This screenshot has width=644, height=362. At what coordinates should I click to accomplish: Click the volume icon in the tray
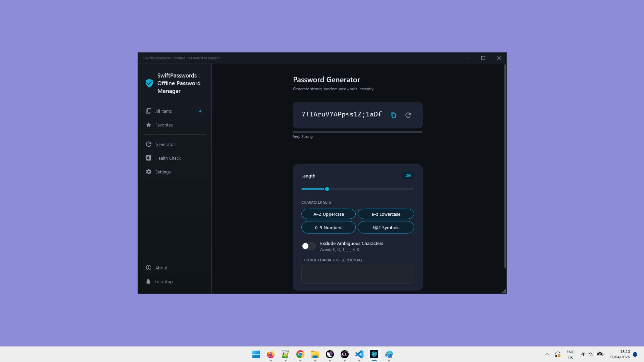click(591, 354)
